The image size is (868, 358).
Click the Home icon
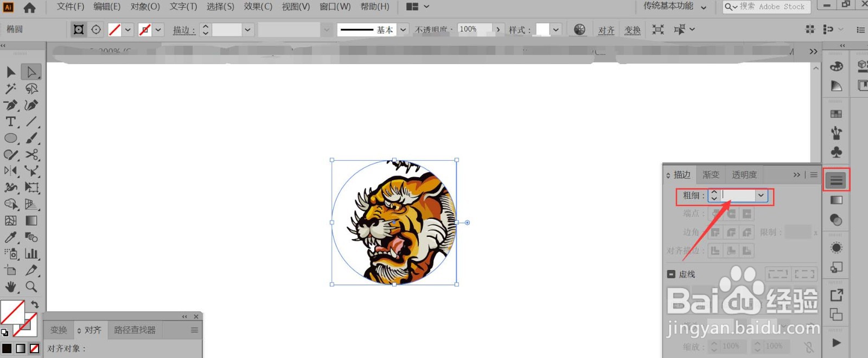click(29, 7)
